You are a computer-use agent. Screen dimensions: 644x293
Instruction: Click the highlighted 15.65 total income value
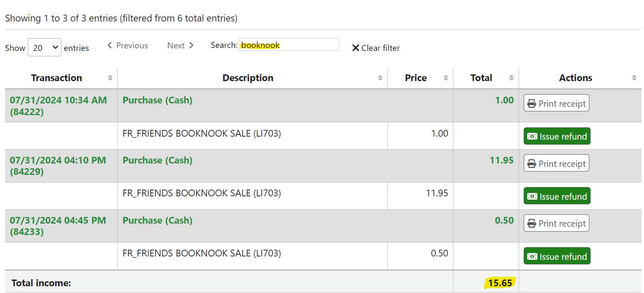[x=500, y=283]
